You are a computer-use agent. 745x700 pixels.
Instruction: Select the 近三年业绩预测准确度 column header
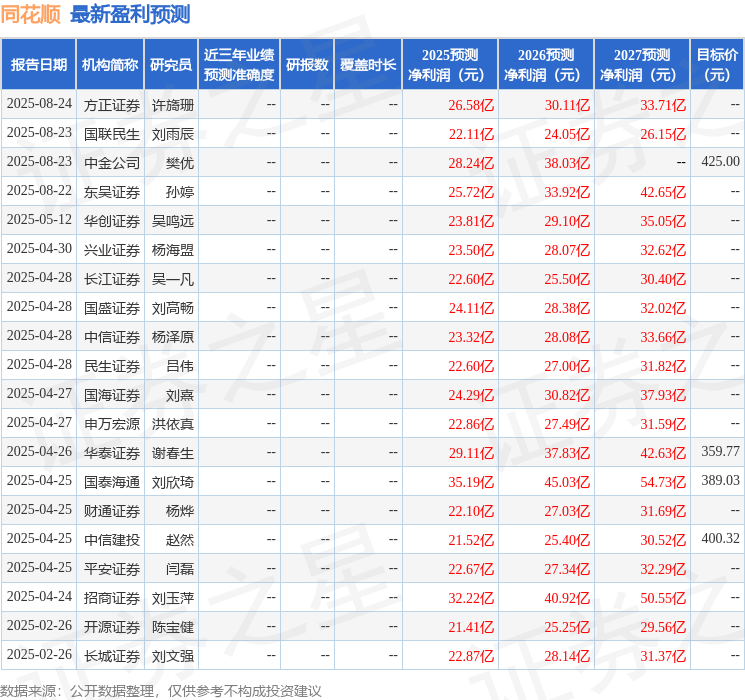(x=239, y=64)
